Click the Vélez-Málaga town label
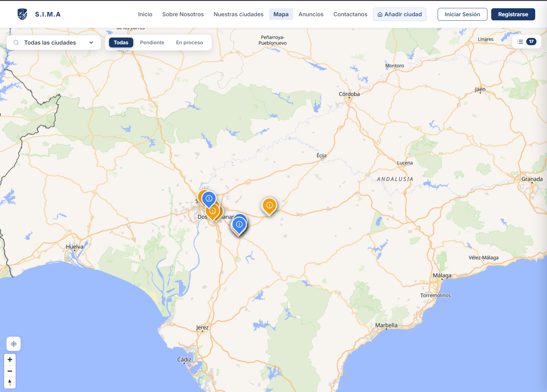This screenshot has height=392, width=547. point(484,258)
